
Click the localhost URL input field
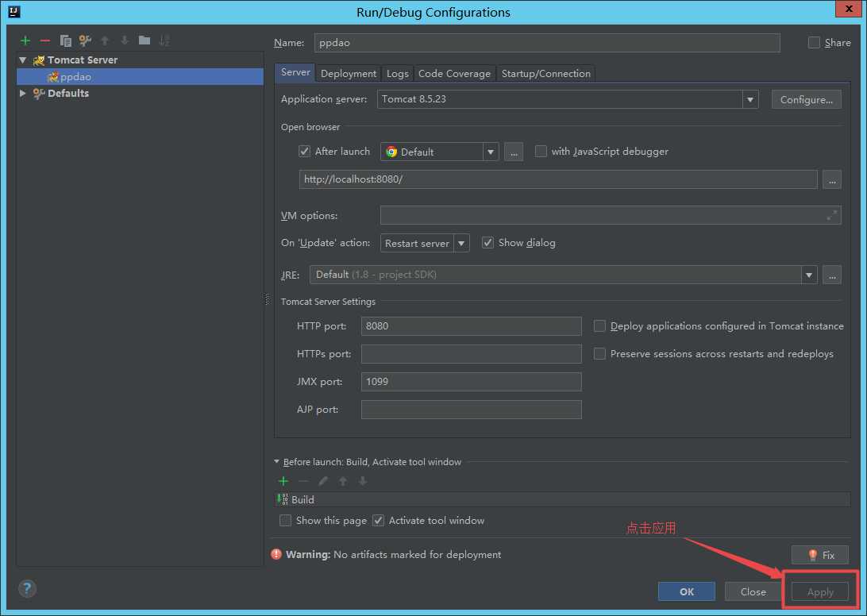pyautogui.click(x=558, y=179)
